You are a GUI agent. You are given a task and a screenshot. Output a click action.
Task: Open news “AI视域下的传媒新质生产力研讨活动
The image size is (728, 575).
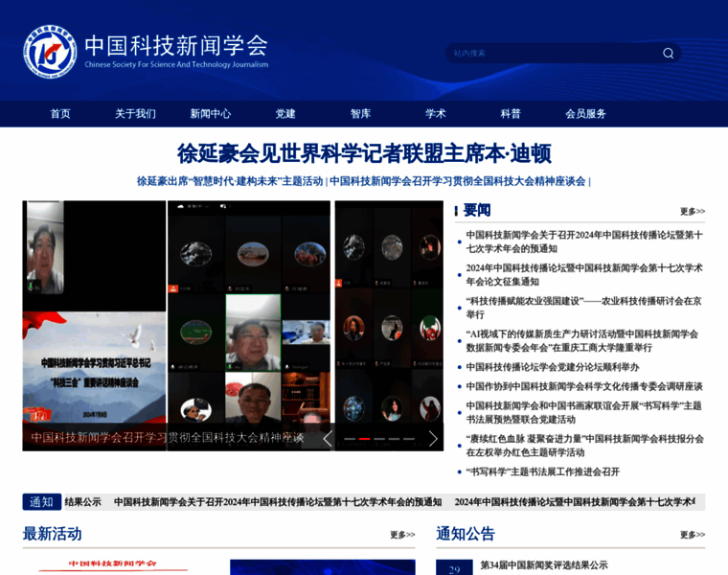pyautogui.click(x=582, y=340)
